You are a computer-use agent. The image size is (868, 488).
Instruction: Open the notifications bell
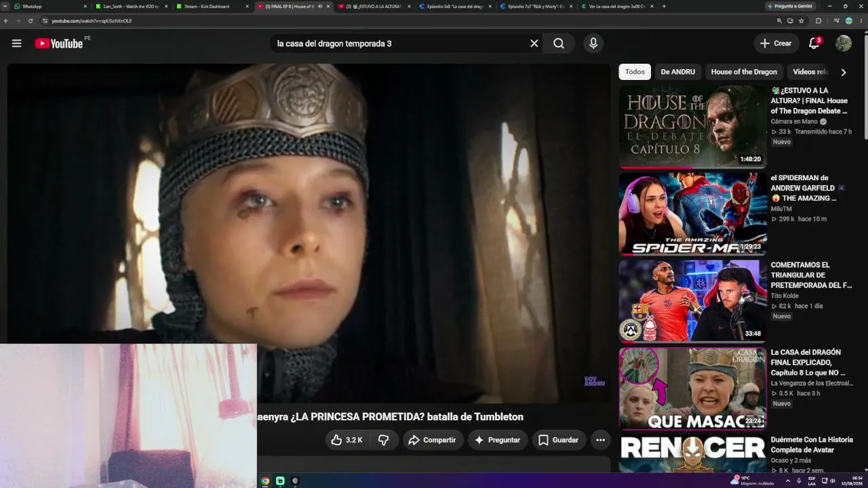pos(814,43)
